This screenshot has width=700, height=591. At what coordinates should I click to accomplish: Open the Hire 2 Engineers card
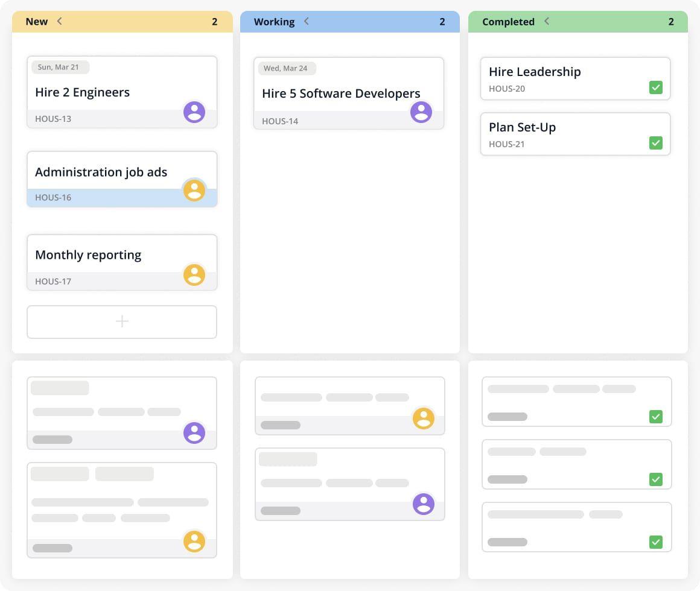[x=122, y=92]
